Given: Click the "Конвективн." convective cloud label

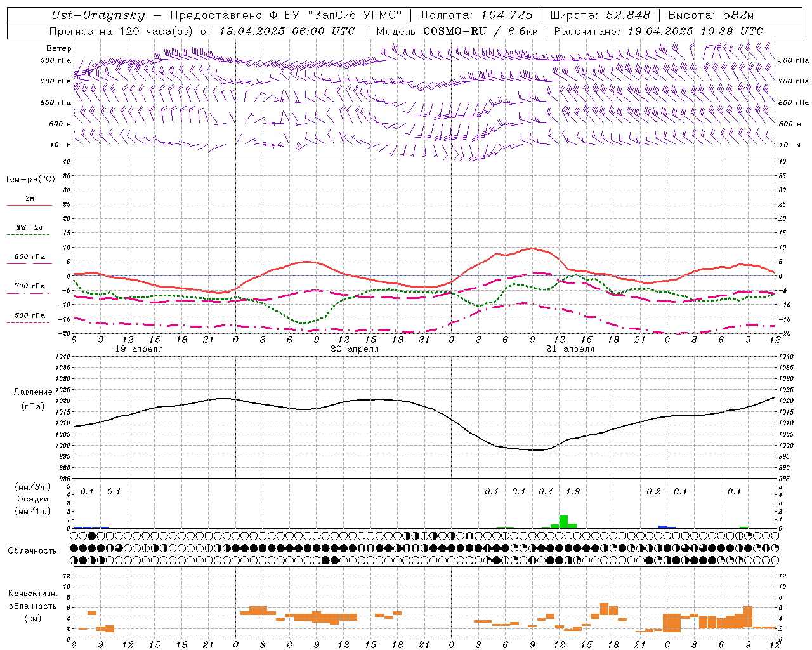Looking at the screenshot, I should coord(32,594).
